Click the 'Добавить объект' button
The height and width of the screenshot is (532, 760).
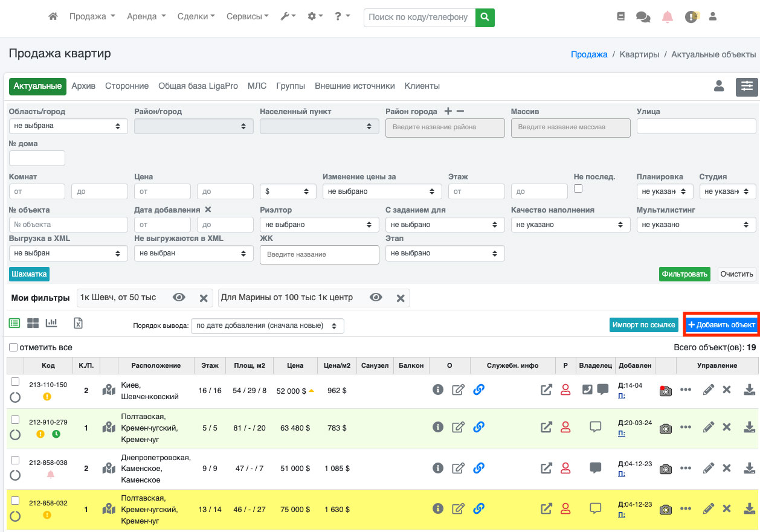click(721, 325)
